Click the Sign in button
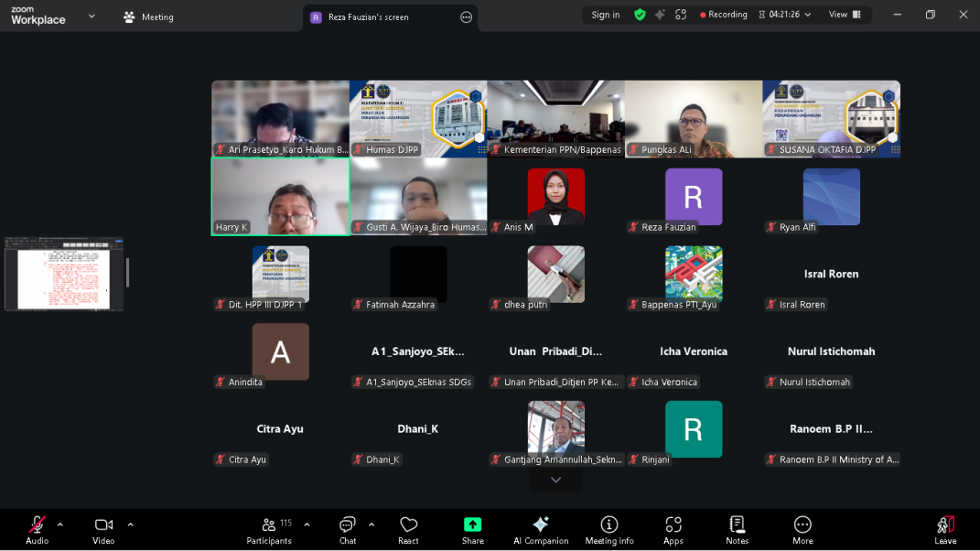980x551 pixels. click(x=605, y=15)
